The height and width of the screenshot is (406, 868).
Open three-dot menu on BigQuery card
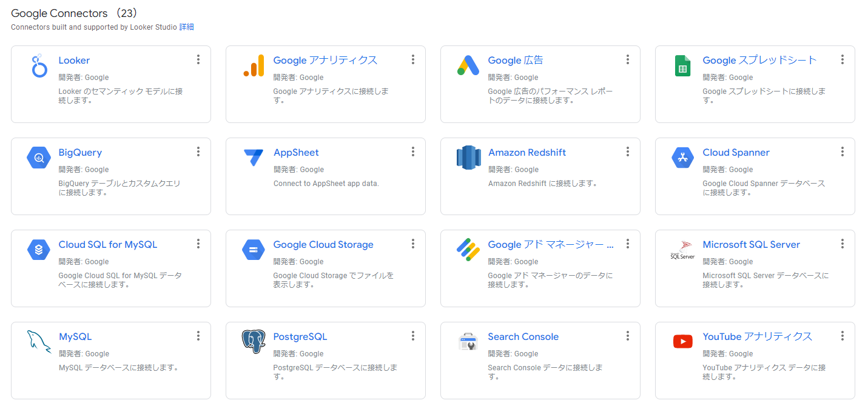(x=198, y=151)
